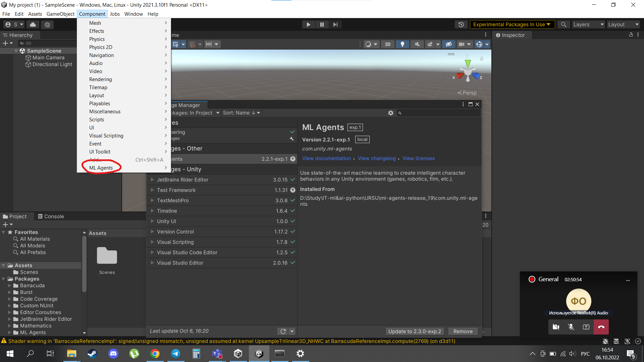
Task: Click the Step frame button
Action: click(x=335, y=24)
